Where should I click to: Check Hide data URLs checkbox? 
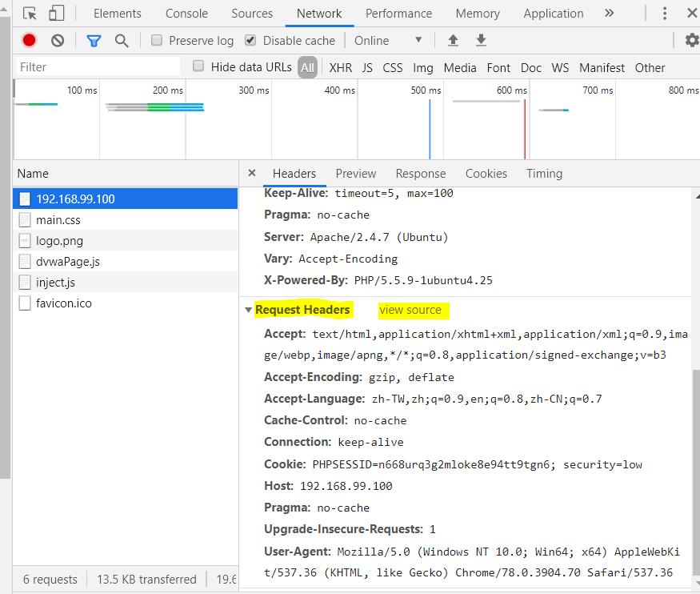[198, 66]
